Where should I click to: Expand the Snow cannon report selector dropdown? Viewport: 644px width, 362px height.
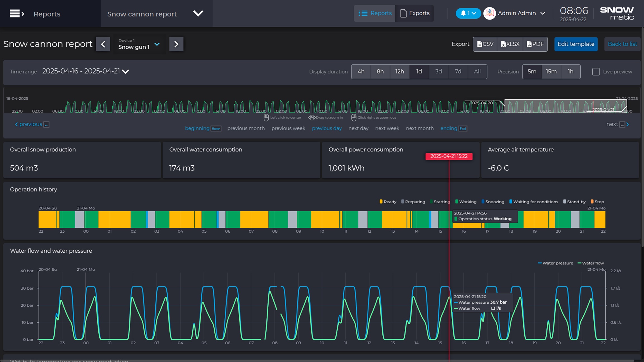(x=198, y=13)
